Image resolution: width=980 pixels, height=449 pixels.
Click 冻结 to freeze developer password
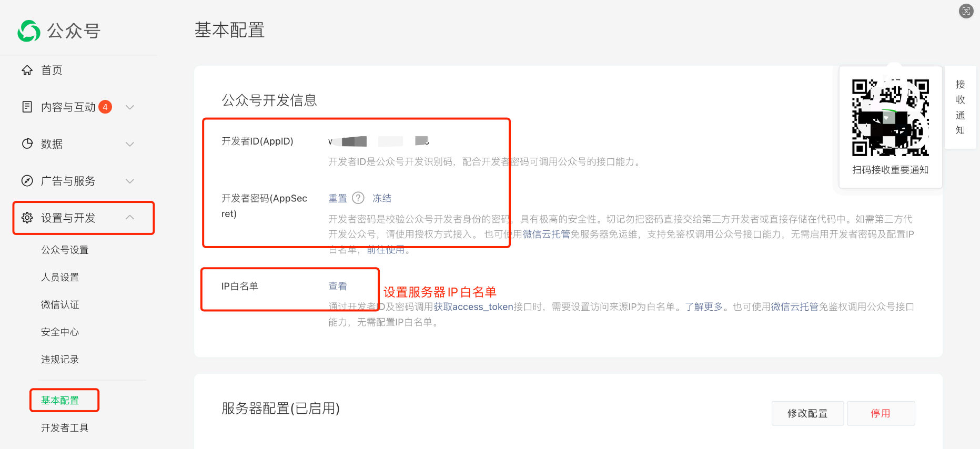382,198
